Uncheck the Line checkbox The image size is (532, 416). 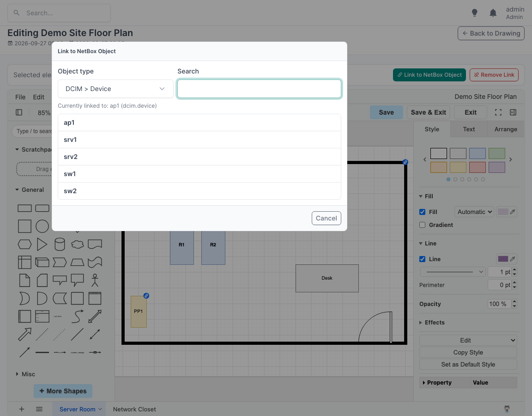coord(423,259)
